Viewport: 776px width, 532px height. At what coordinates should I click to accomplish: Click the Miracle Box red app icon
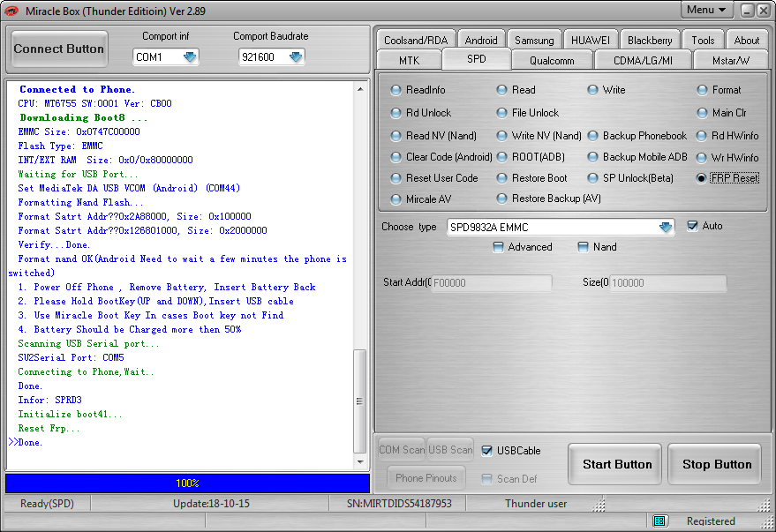[11, 11]
